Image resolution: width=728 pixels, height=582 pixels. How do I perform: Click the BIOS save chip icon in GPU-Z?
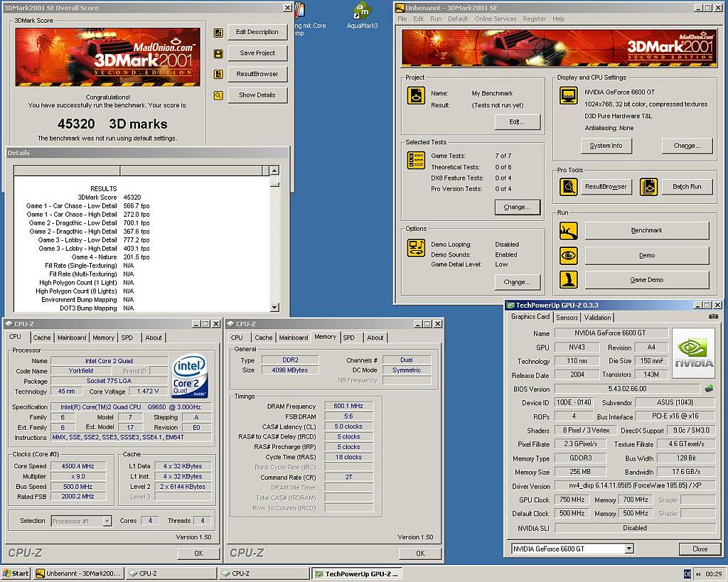[709, 389]
